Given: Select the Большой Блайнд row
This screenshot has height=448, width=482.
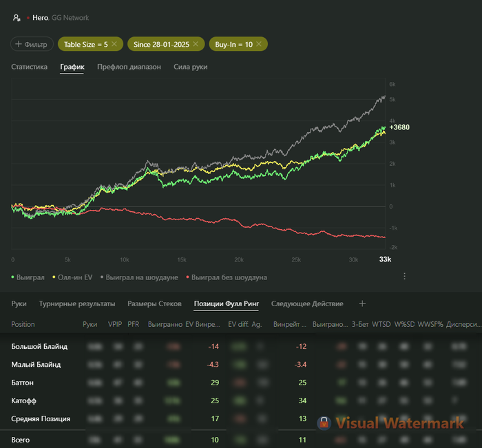Looking at the screenshot, I should click(241, 346).
